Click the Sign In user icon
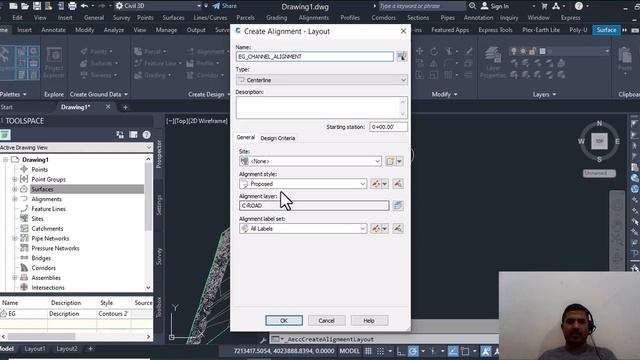Viewport: 640px width, 360px height. pyautogui.click(x=484, y=6)
